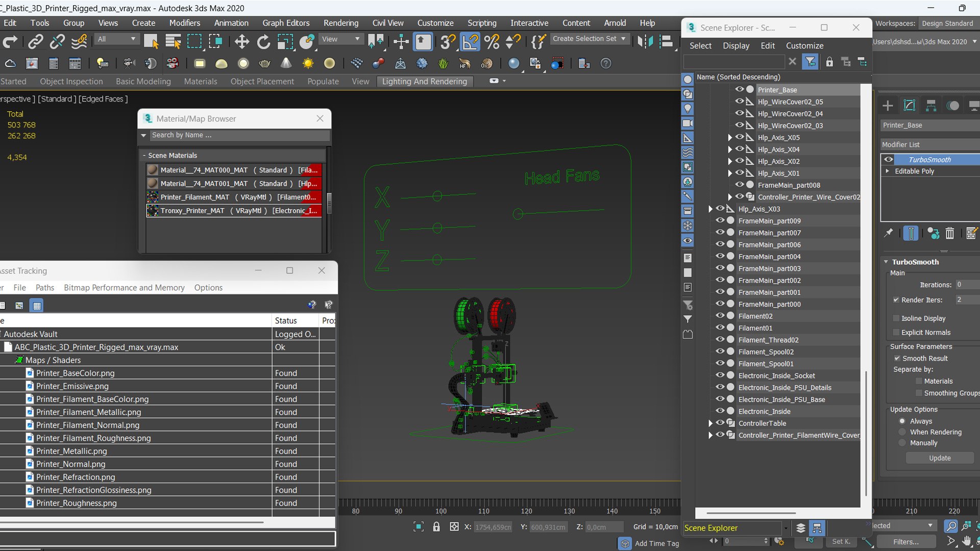Screen dimensions: 980x551
Task: Click the Mirror tool icon
Action: pos(645,41)
